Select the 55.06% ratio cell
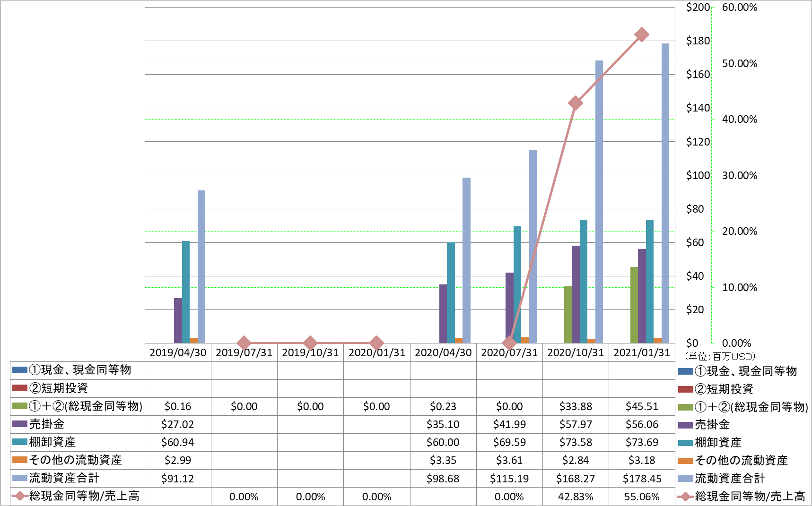Screen dimensions: 812x506 pos(642,497)
